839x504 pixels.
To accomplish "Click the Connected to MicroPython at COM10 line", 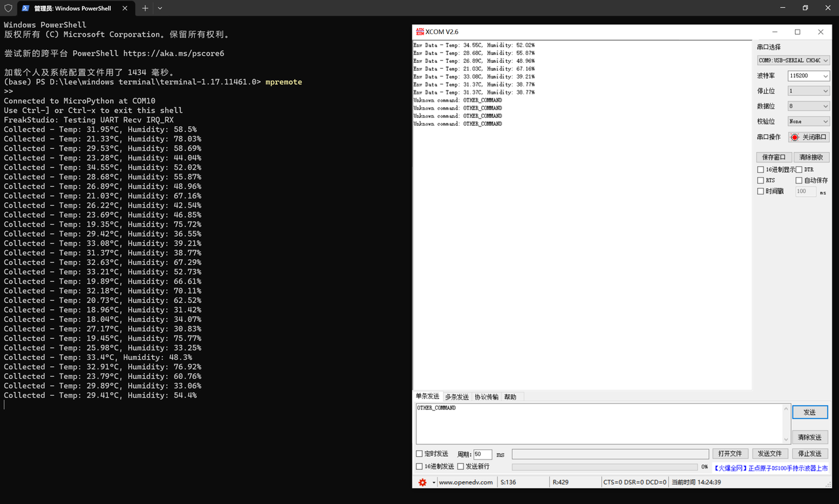I will pyautogui.click(x=79, y=101).
